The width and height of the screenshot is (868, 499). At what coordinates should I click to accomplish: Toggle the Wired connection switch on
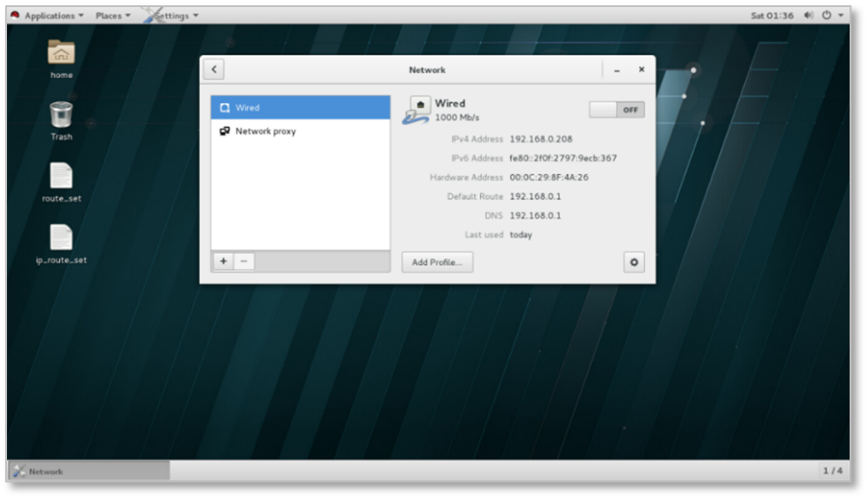616,110
